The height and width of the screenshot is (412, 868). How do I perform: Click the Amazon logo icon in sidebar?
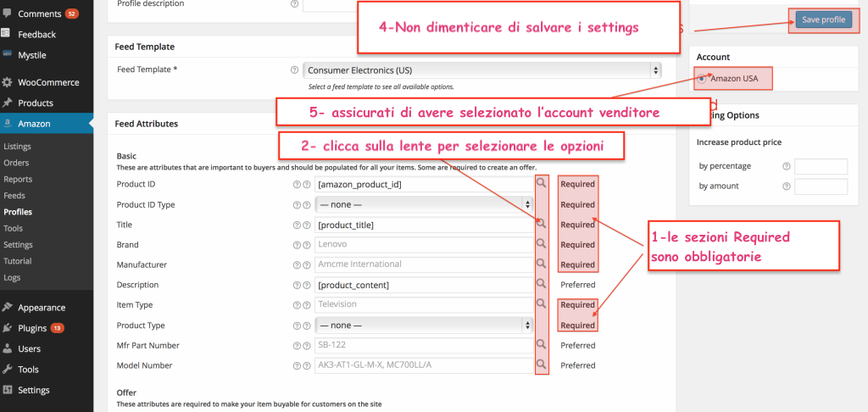(7, 124)
